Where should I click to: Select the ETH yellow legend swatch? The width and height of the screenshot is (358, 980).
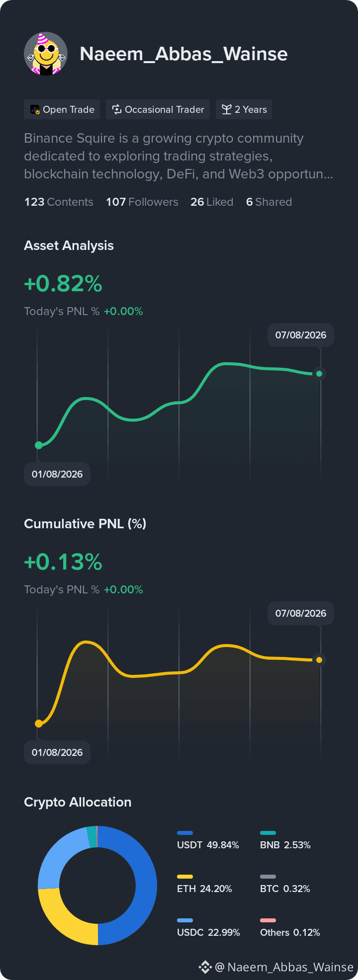185,877
